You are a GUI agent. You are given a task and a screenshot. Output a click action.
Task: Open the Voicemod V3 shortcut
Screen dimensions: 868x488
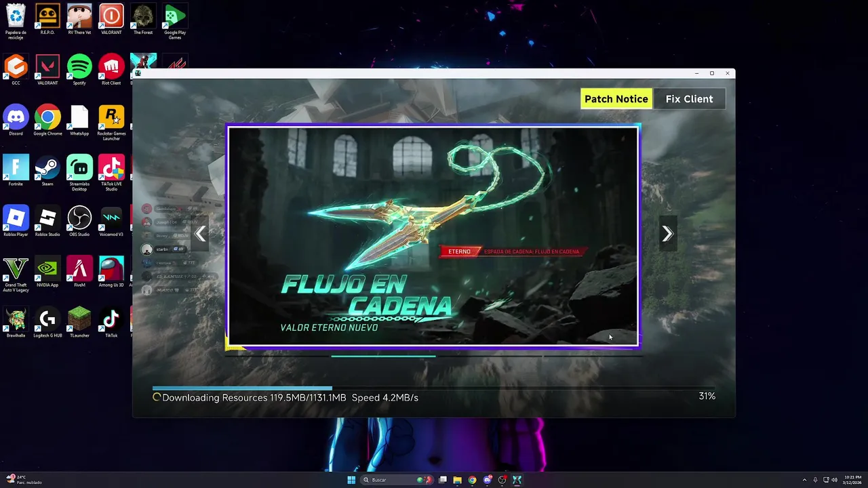111,222
